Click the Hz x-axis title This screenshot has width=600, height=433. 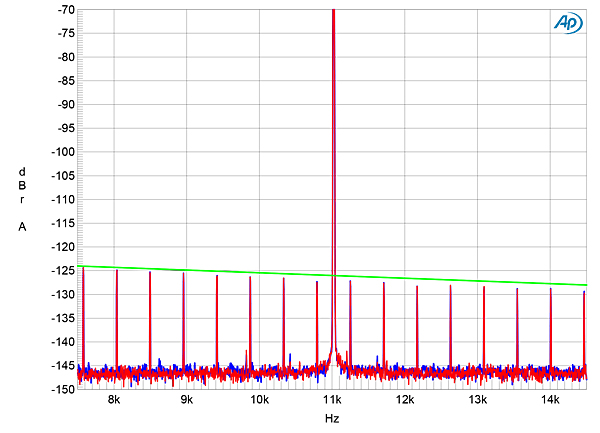tap(332, 418)
